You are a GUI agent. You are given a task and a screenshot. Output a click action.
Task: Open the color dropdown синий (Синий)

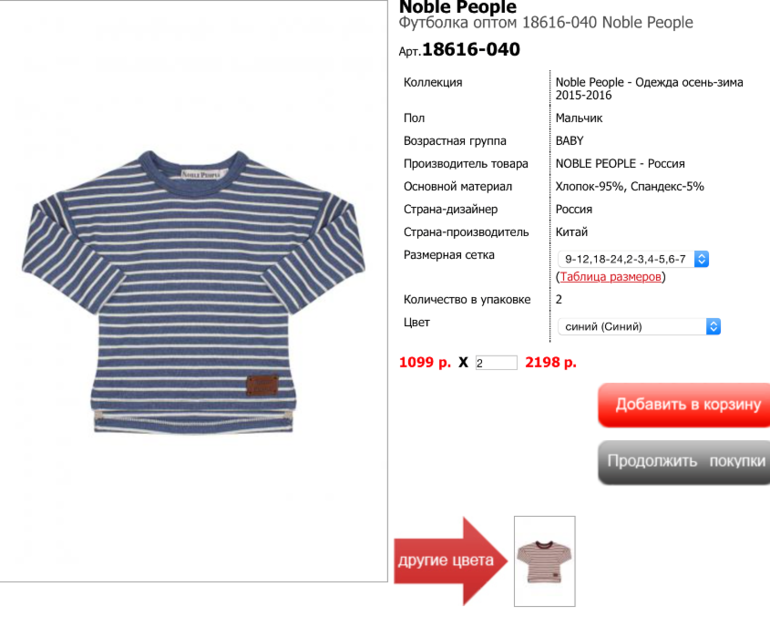pyautogui.click(x=639, y=327)
